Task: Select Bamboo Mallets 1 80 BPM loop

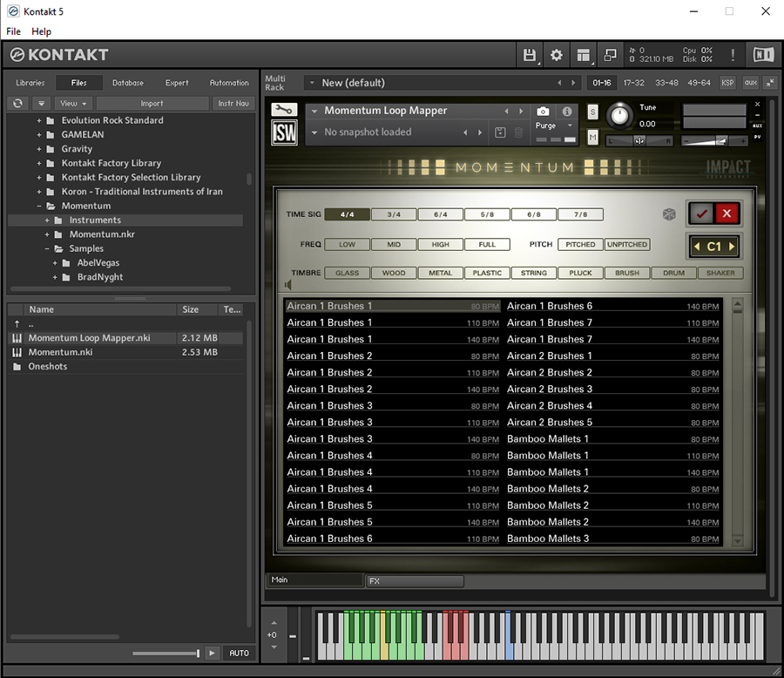Action: point(613,439)
